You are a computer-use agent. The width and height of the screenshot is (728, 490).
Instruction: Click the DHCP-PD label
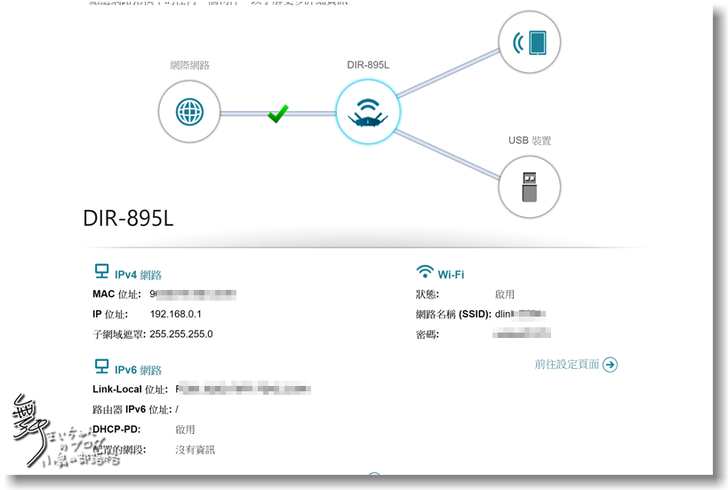pos(117,429)
